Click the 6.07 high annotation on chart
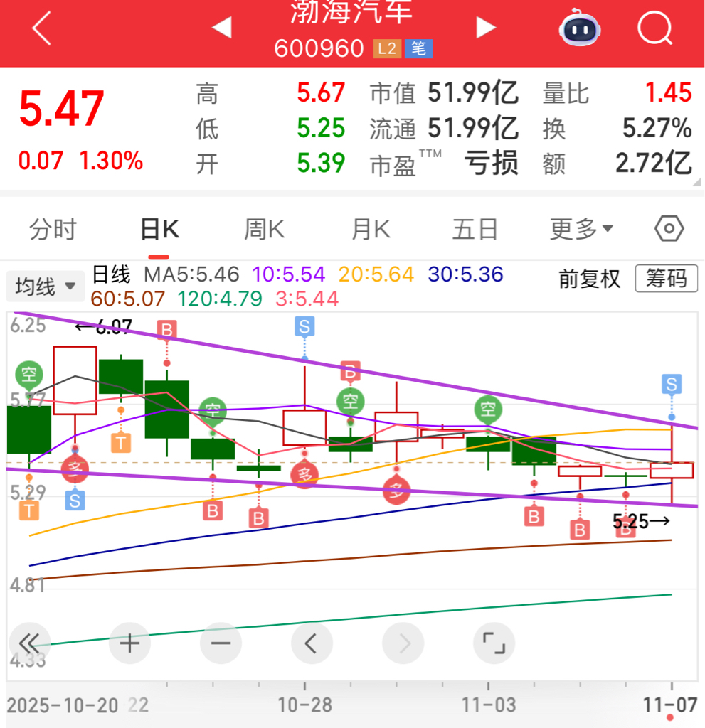 click(103, 327)
